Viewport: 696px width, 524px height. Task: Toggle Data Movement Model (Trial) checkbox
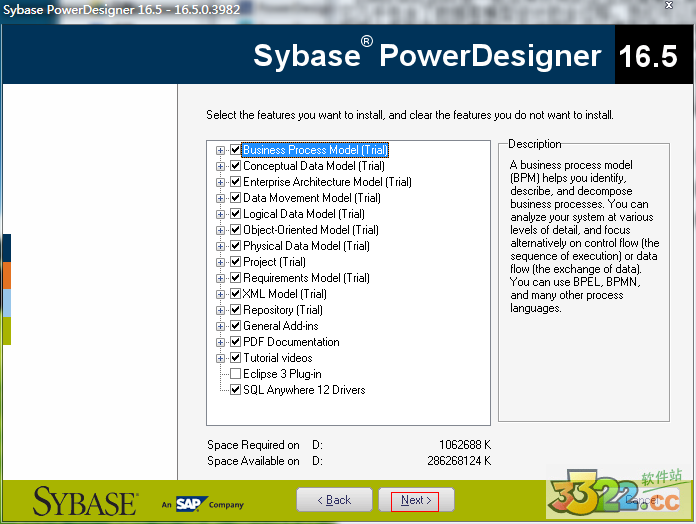coord(236,197)
